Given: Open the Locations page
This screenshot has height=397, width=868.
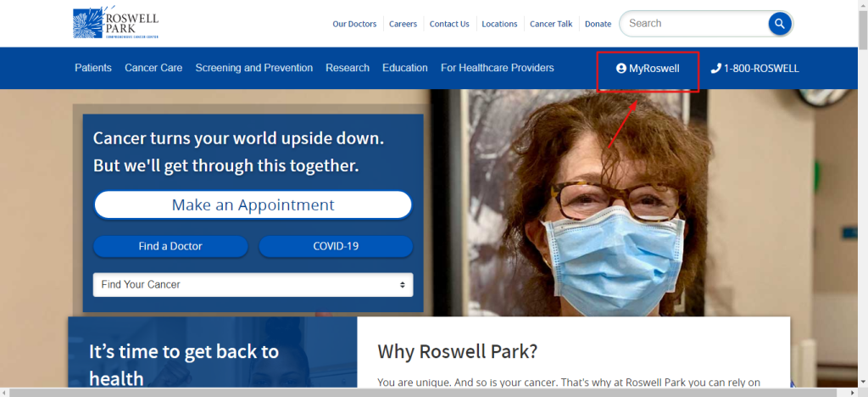Looking at the screenshot, I should (499, 24).
